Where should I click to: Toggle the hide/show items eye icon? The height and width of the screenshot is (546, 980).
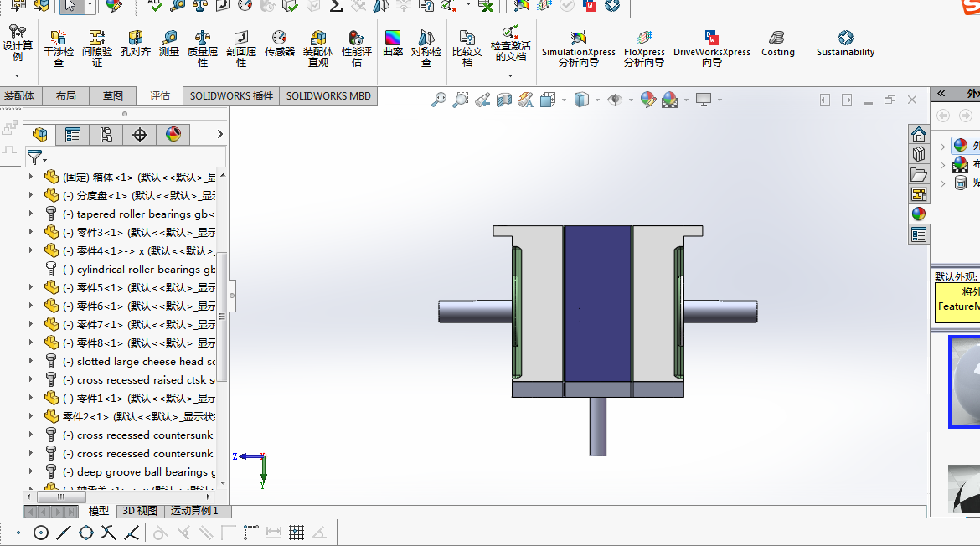pyautogui.click(x=615, y=100)
